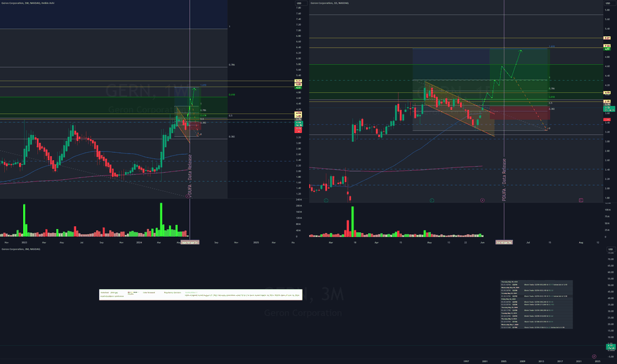Open USD currency selector on 3M chart
617x364 pixels.
click(x=610, y=249)
